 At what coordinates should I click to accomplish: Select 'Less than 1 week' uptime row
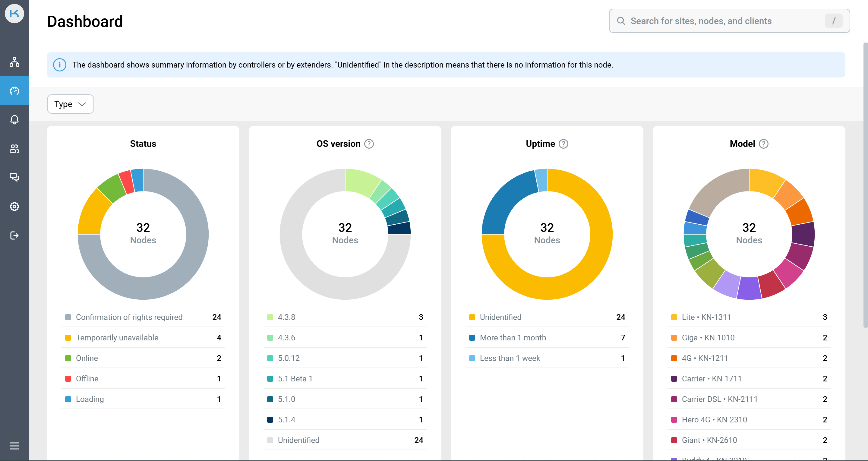point(547,358)
